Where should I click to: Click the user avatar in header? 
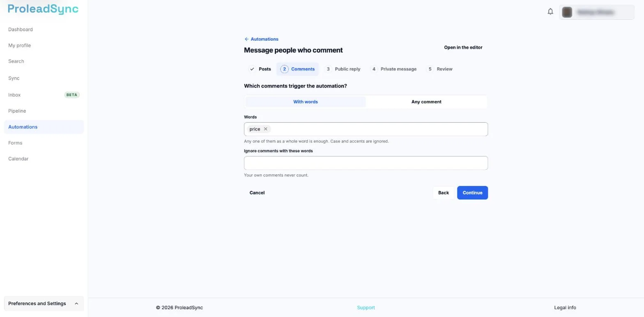click(x=567, y=12)
